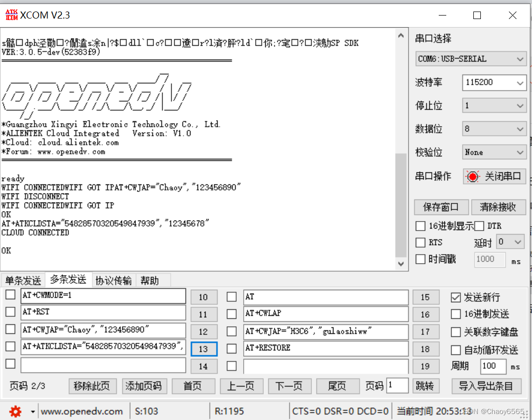This screenshot has height=420, width=532.
Task: Click the AT+RST command field
Action: (103, 312)
